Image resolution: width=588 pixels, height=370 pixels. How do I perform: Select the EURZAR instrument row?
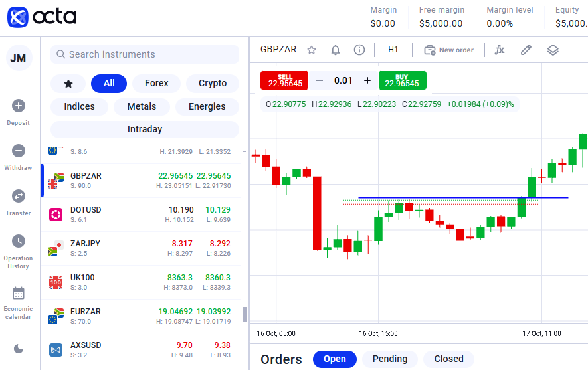tap(142, 316)
